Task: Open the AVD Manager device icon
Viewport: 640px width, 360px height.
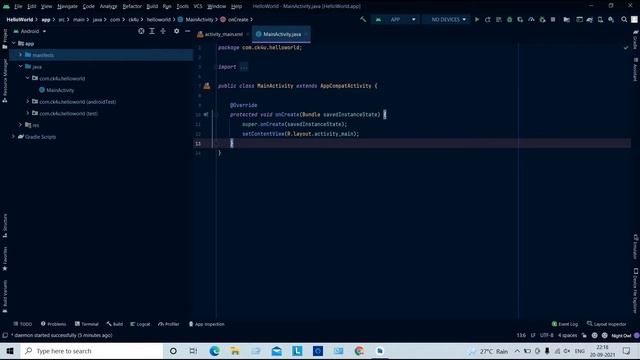Action: click(x=600, y=19)
